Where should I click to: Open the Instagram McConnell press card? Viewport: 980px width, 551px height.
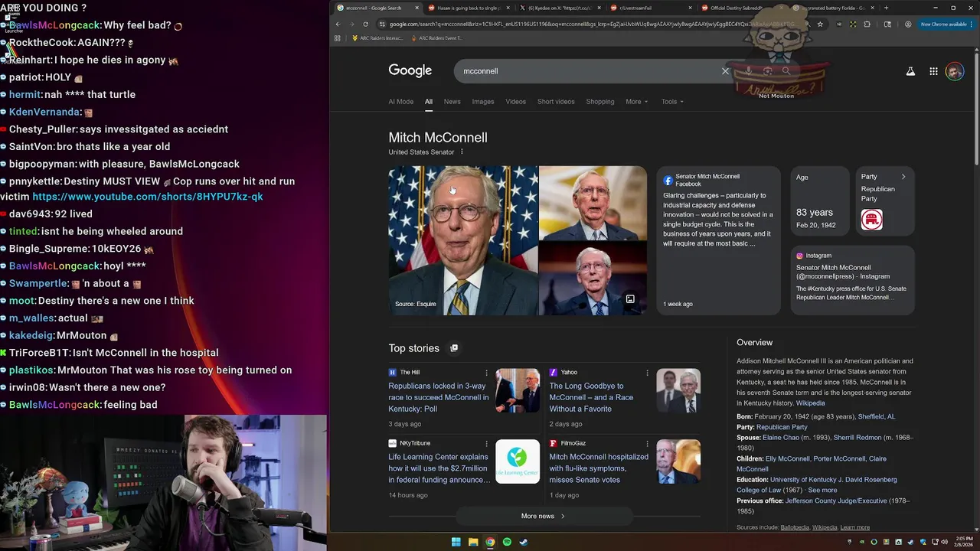click(852, 280)
